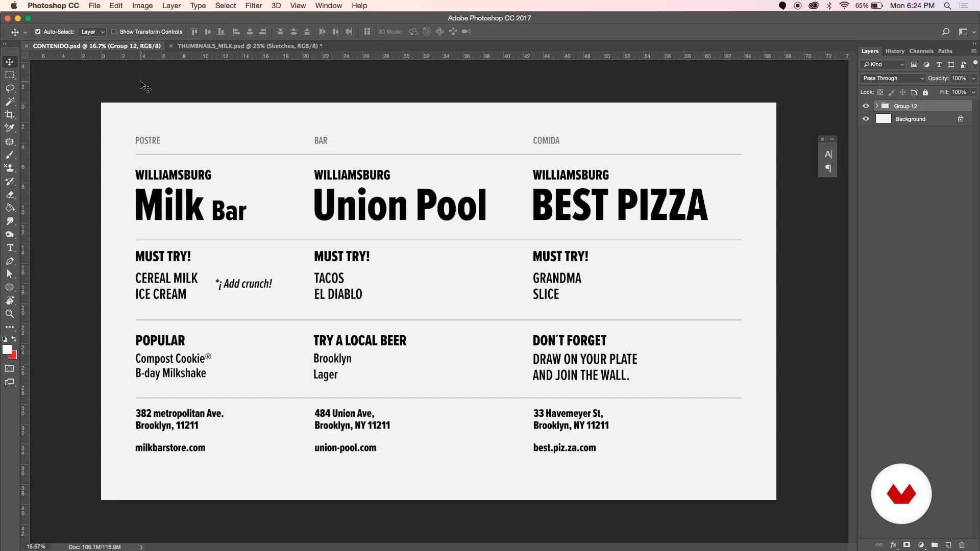Image resolution: width=980 pixels, height=551 pixels.
Task: Uncheck the Auto-Select checkbox
Action: (38, 32)
